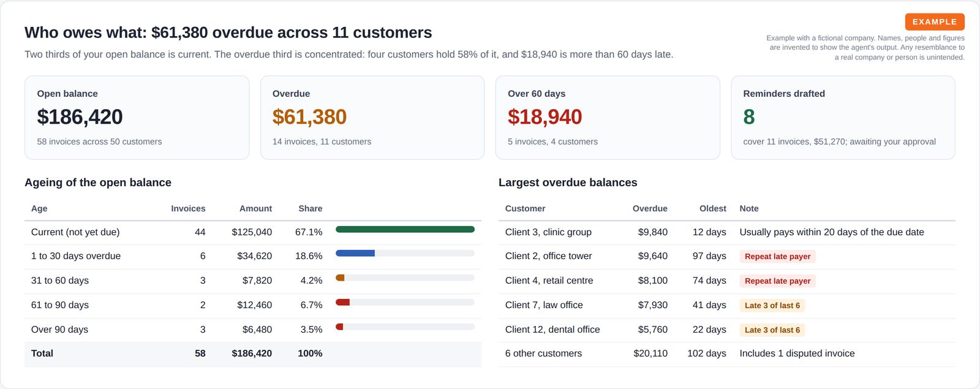Click amount $6,480 in ageing table
This screenshot has width=980, height=389.
tap(257, 330)
